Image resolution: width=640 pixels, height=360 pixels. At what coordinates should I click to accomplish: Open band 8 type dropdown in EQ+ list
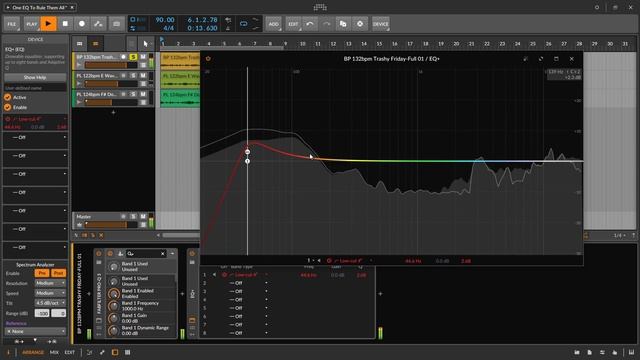[x=248, y=333]
